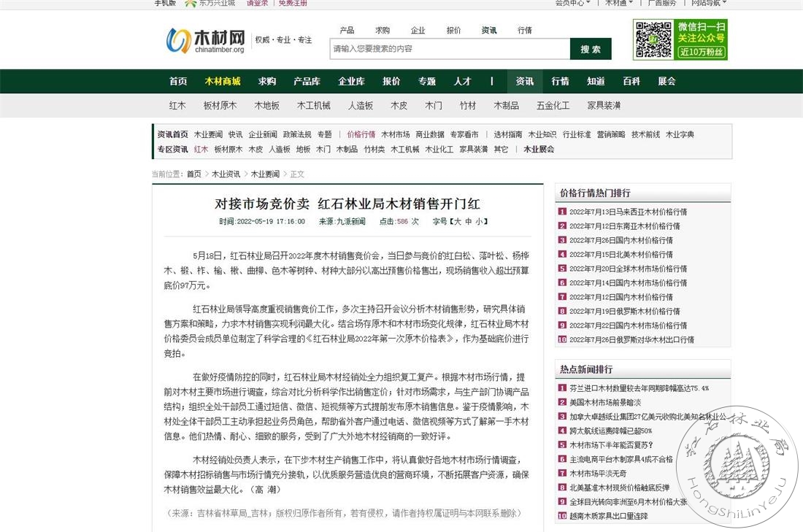The width and height of the screenshot is (803, 532).
Task: Open 五金化工 category link
Action: coord(553,106)
